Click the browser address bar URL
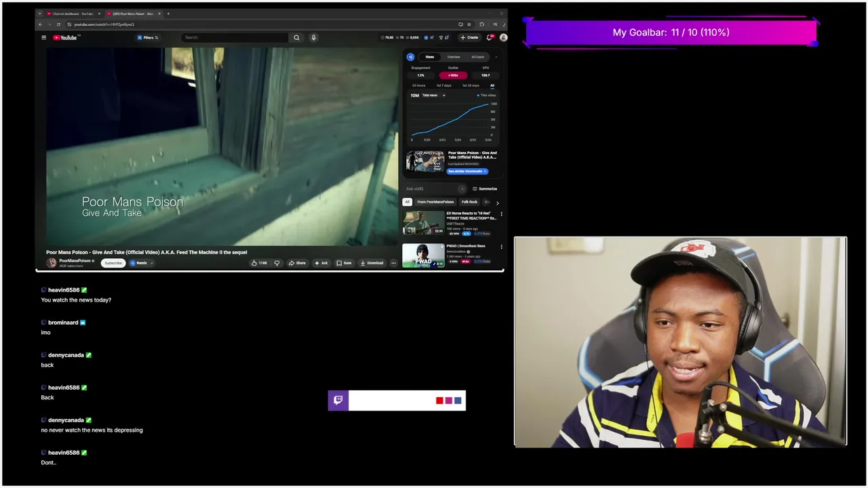Image resolution: width=868 pixels, height=488 pixels. click(x=104, y=24)
